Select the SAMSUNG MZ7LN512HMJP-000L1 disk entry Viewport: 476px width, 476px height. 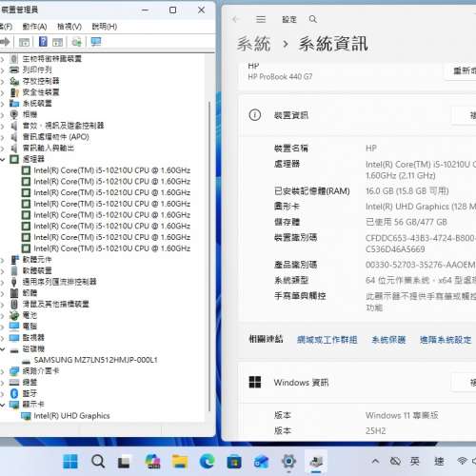point(95,360)
